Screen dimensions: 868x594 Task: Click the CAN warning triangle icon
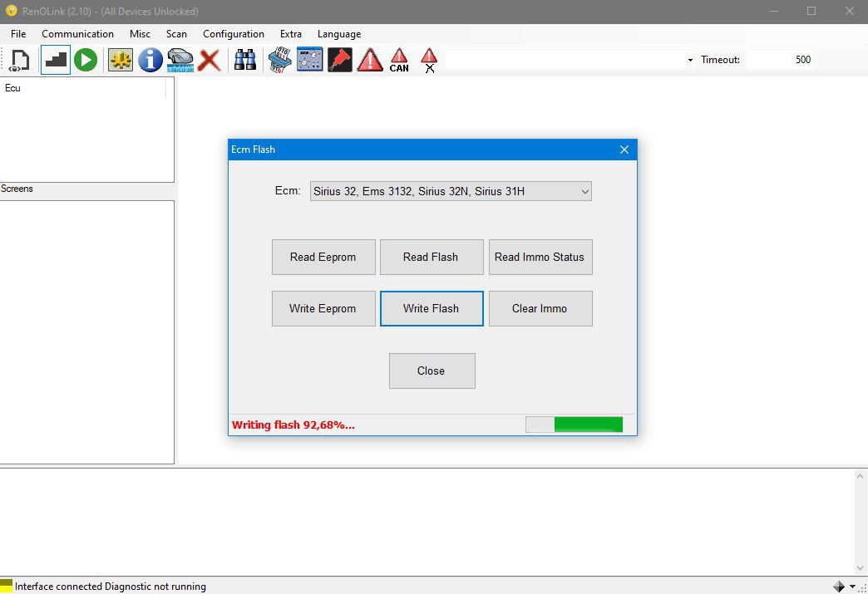point(399,60)
